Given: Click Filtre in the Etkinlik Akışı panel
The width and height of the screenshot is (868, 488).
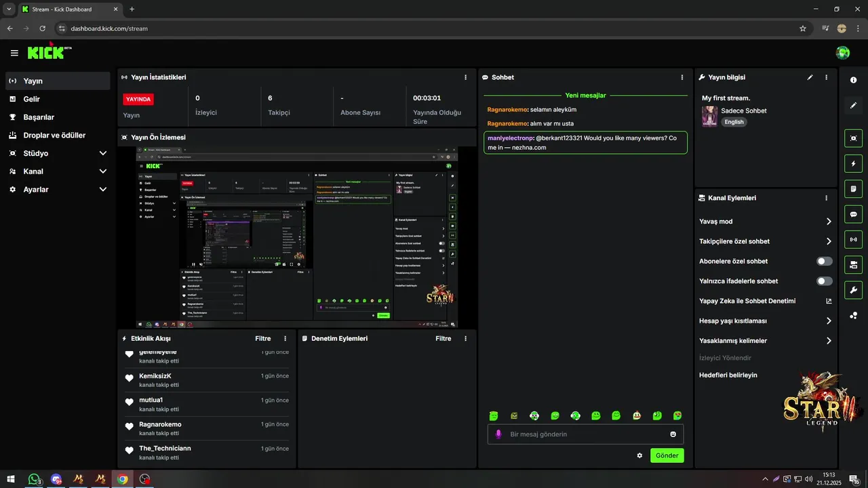Looking at the screenshot, I should (x=263, y=338).
